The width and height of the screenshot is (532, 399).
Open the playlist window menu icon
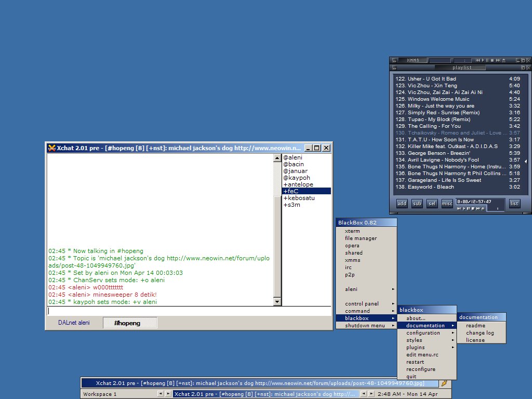(394, 68)
